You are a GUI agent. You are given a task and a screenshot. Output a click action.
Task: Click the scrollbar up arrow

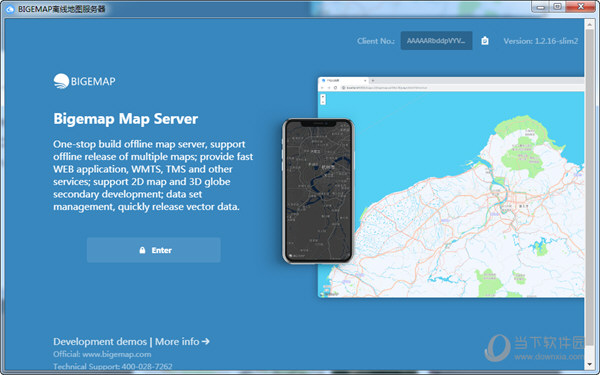click(589, 24)
